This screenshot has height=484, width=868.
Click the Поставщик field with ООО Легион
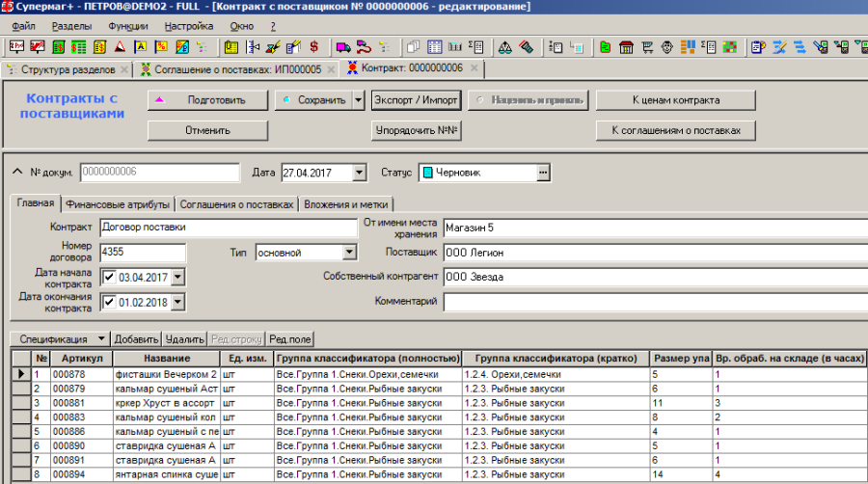tap(656, 253)
